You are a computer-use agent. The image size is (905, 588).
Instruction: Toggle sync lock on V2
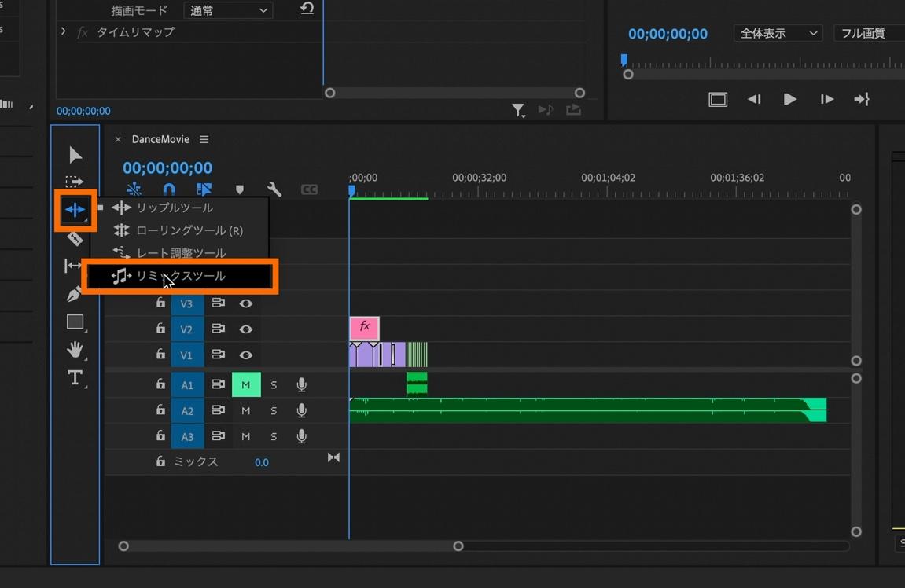pos(218,329)
